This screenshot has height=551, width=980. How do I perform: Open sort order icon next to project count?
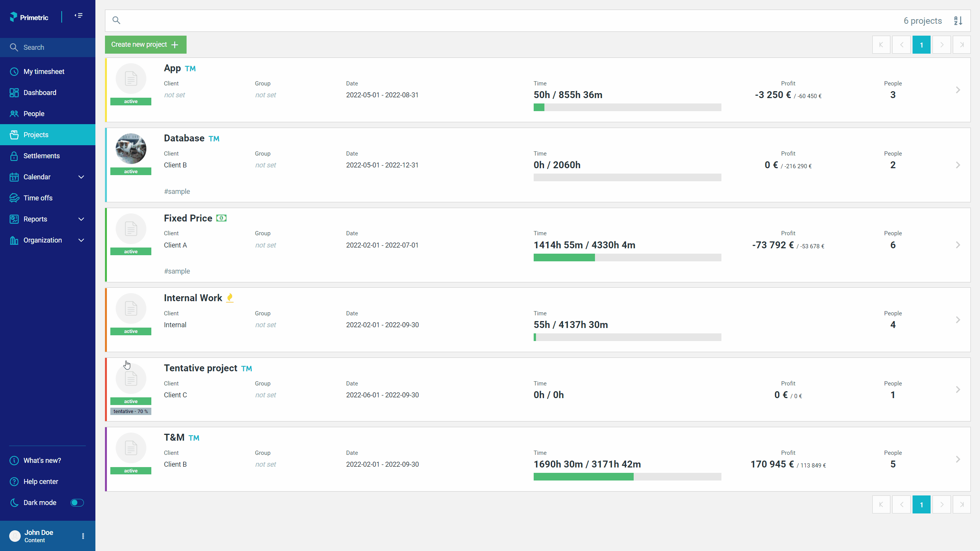coord(958,21)
